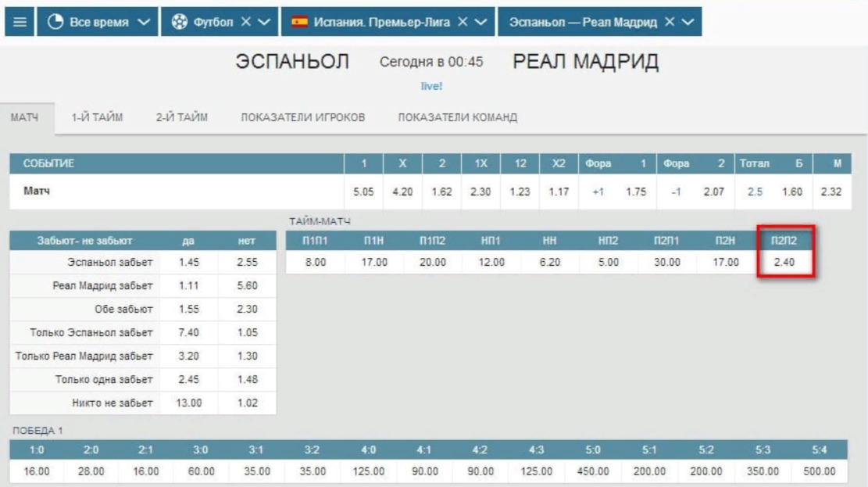
Task: Select away win odds 1.62
Action: tap(441, 192)
